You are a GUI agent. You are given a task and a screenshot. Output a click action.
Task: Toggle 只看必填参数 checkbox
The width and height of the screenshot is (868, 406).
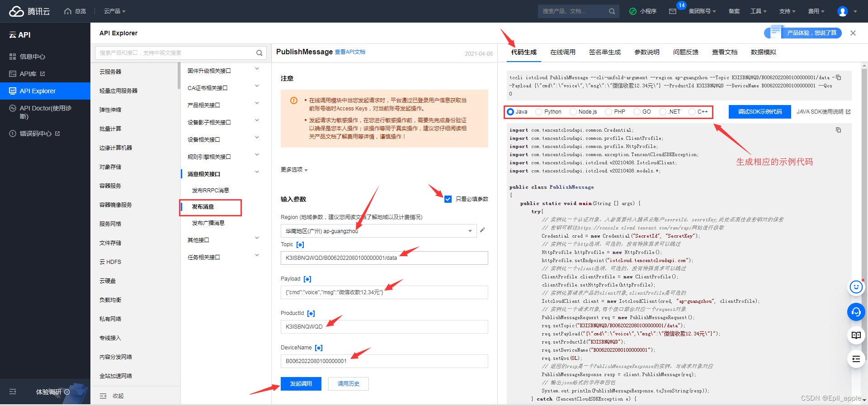click(x=448, y=199)
